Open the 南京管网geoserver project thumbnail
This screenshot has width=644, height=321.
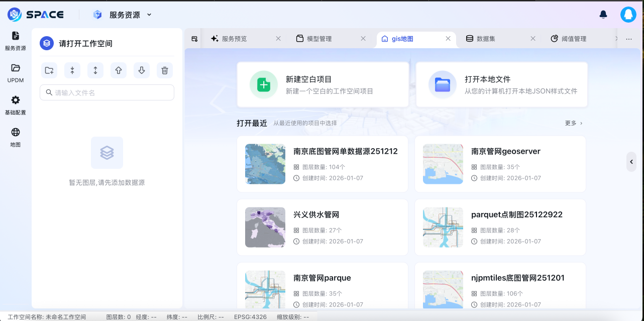pyautogui.click(x=443, y=164)
